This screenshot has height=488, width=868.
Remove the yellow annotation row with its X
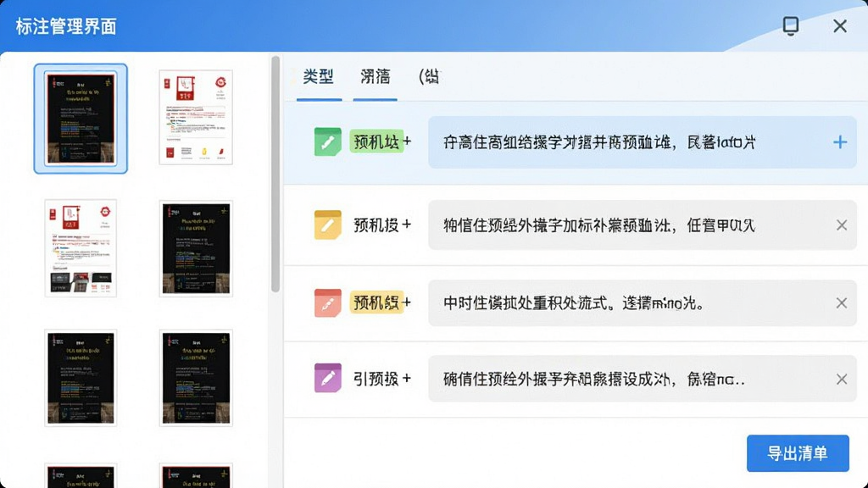tap(842, 225)
